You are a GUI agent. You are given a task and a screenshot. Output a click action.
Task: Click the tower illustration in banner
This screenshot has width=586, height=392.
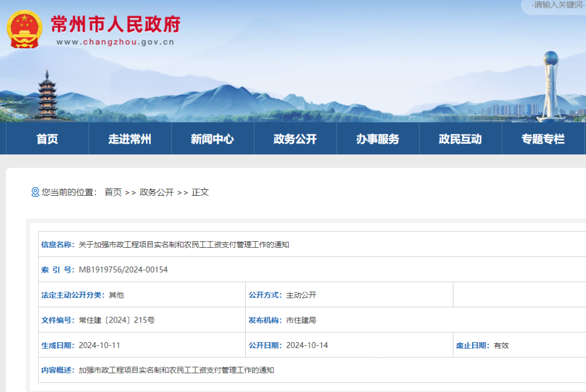(x=551, y=84)
